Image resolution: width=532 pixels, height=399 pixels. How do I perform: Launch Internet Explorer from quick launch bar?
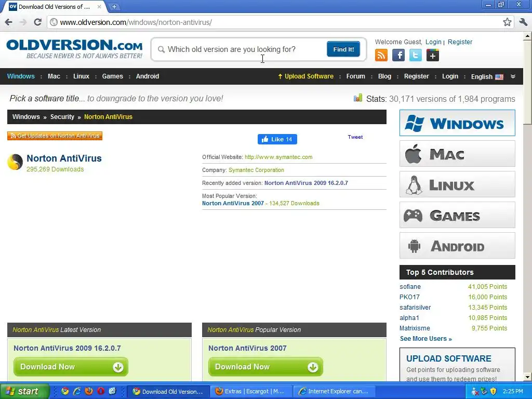(77, 391)
